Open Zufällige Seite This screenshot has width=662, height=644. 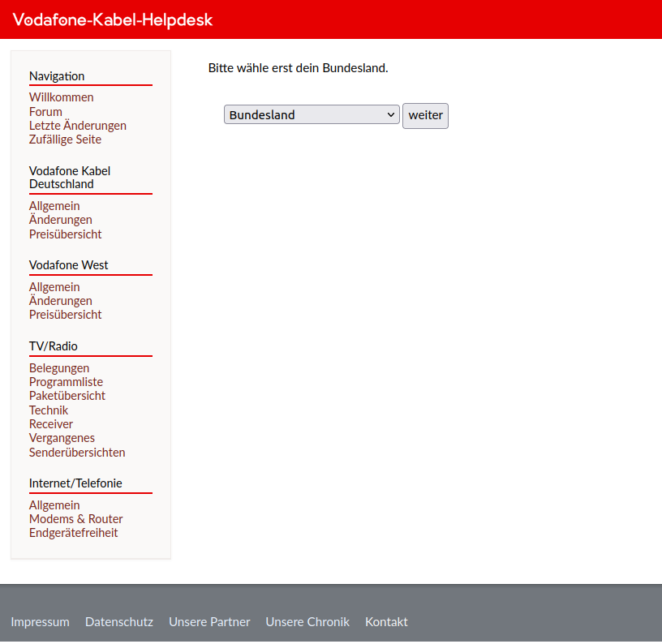coord(65,140)
